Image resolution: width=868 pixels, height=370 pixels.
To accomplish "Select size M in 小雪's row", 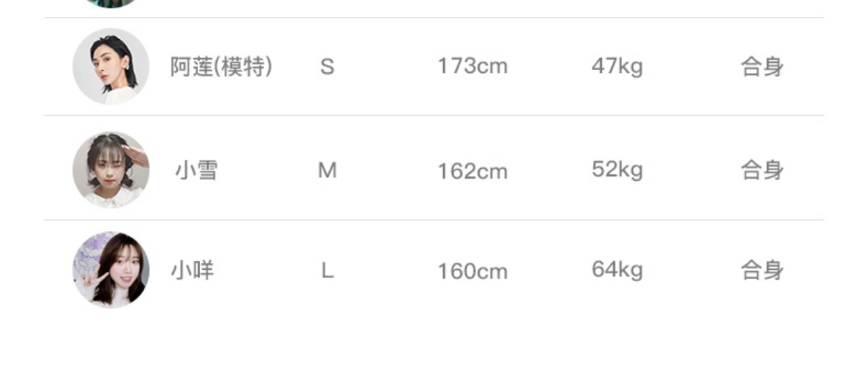I will click(x=327, y=170).
